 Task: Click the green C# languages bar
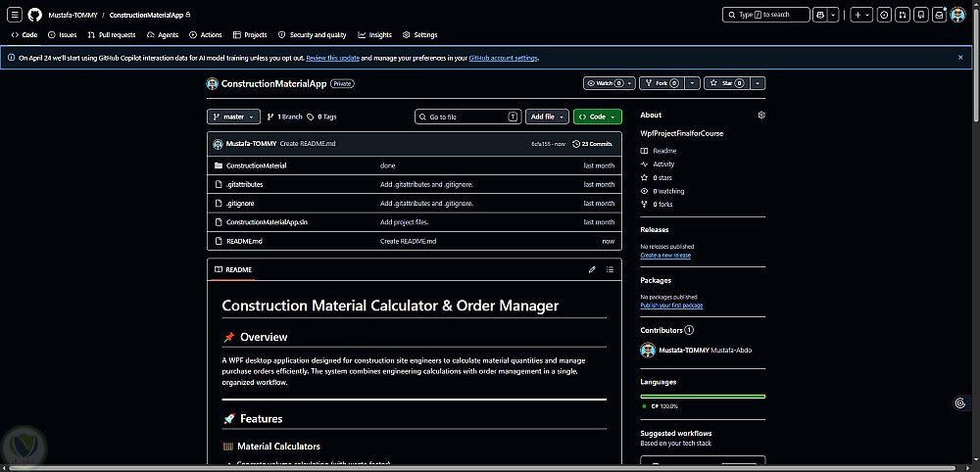tap(703, 397)
